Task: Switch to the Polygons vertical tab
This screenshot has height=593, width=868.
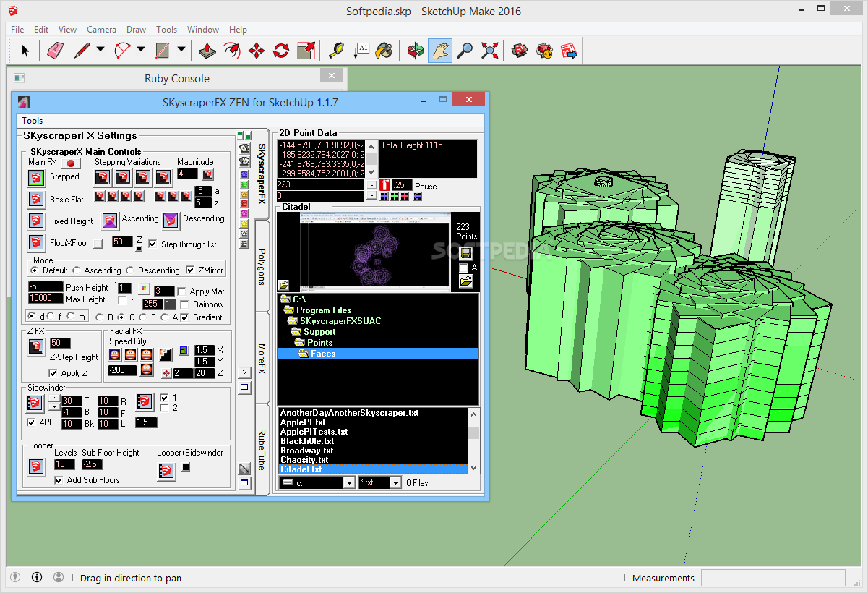Action: click(x=262, y=267)
